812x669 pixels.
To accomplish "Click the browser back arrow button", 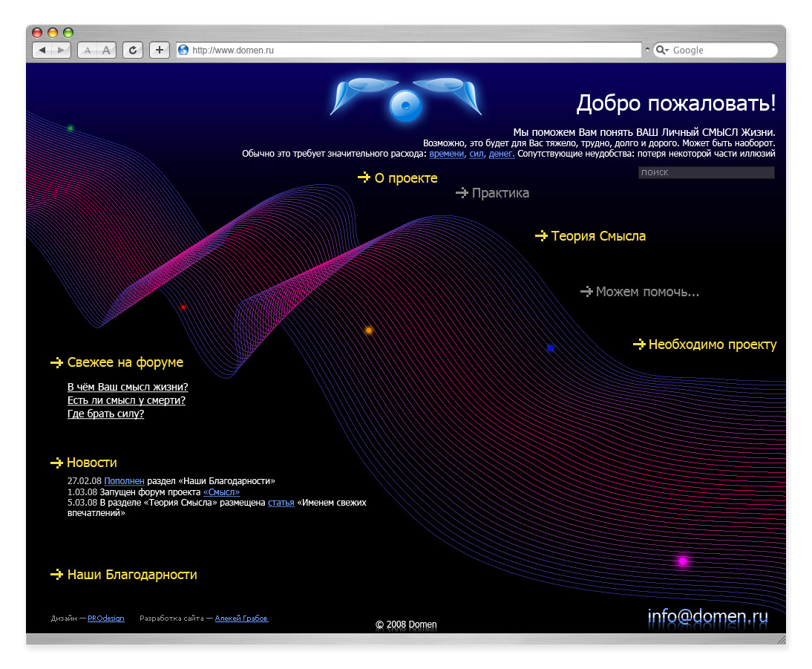I will pyautogui.click(x=42, y=50).
